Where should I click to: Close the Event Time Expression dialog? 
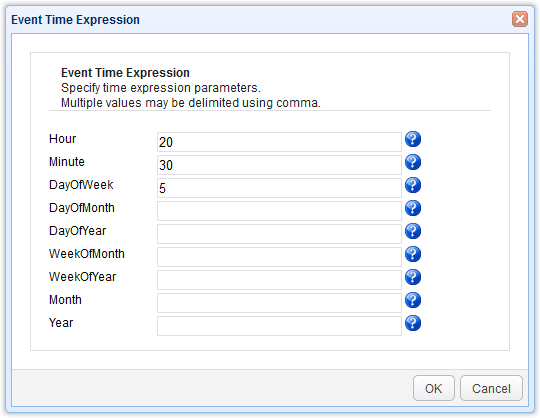tap(520, 19)
